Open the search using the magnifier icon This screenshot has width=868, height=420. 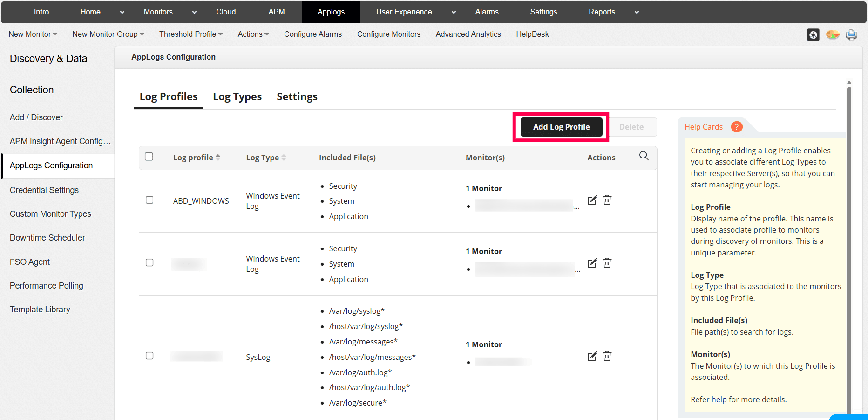[x=644, y=156]
